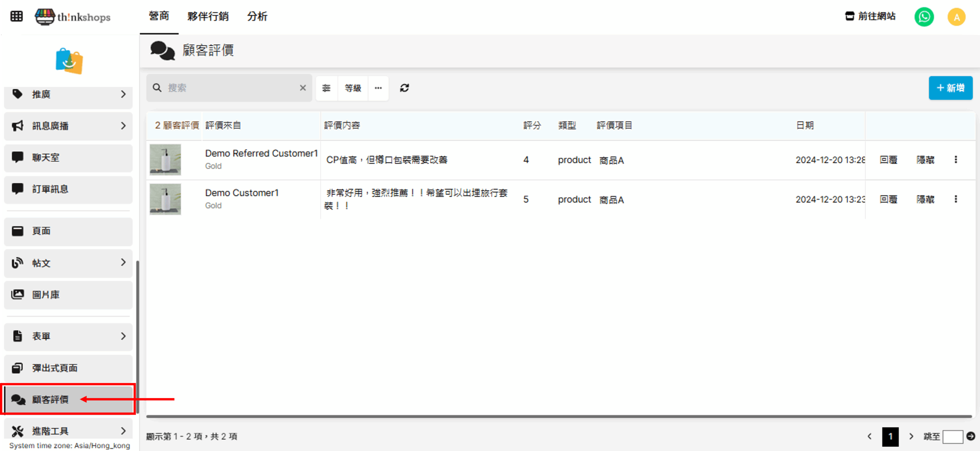The width and height of the screenshot is (980, 451).
Task: Open the apps grid icon
Action: [16, 16]
